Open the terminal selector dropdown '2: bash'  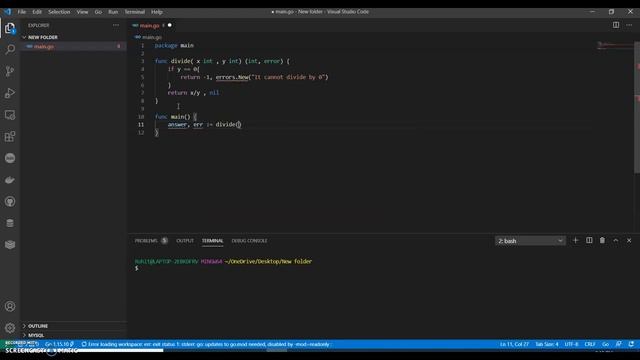(x=530, y=241)
